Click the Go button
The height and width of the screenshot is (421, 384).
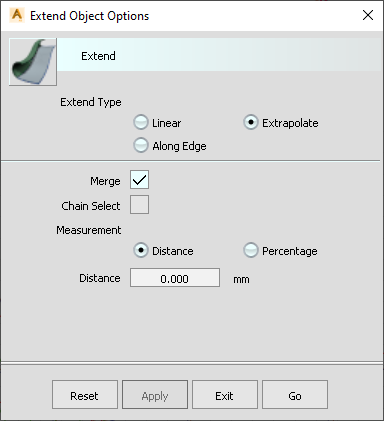[x=295, y=395]
